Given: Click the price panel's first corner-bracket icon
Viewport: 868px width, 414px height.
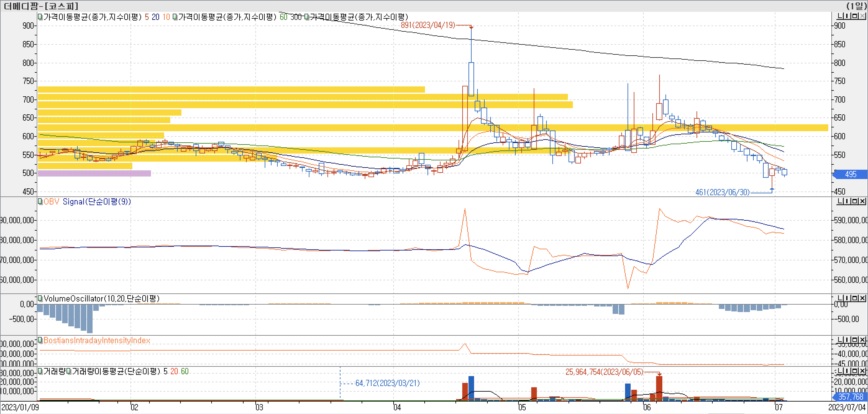Looking at the screenshot, I should pyautogui.click(x=839, y=16).
